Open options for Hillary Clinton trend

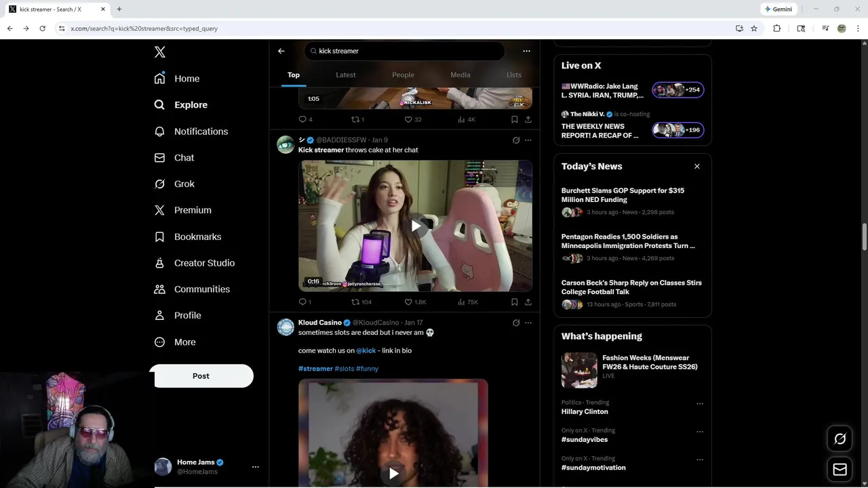click(x=700, y=403)
